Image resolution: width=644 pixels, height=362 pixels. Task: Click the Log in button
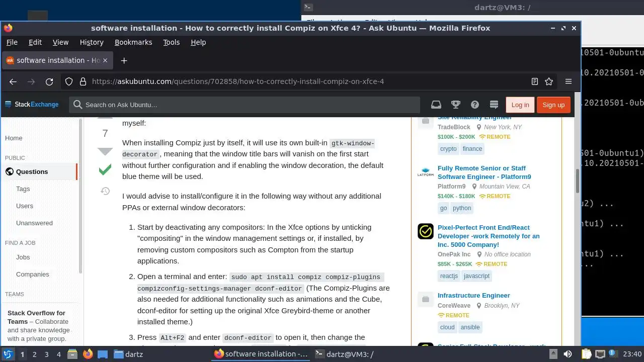(x=520, y=105)
